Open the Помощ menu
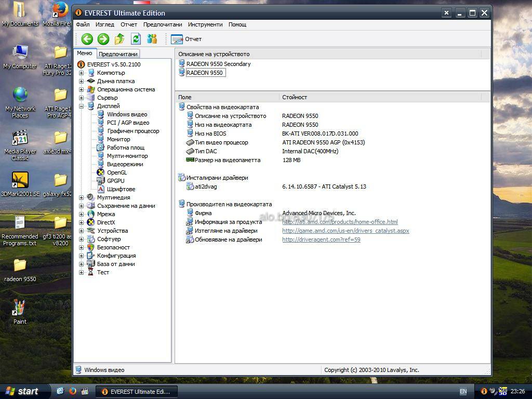This screenshot has width=532, height=399. (237, 24)
